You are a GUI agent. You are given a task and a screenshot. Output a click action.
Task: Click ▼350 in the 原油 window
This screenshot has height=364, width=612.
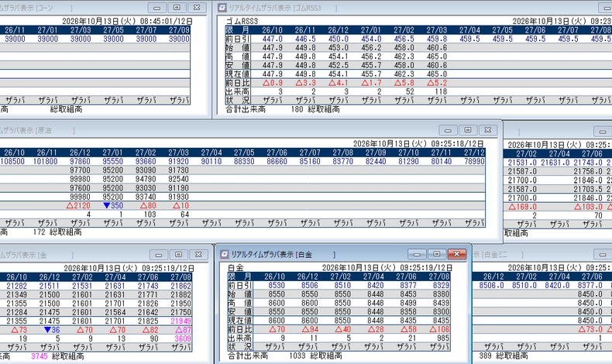coord(113,205)
